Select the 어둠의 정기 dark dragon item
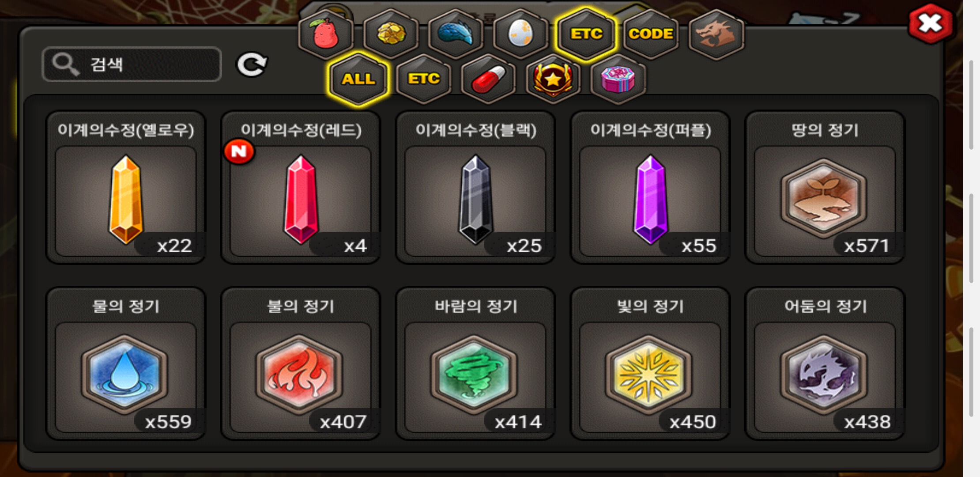Screen dimensions: 980x477 coord(825,363)
